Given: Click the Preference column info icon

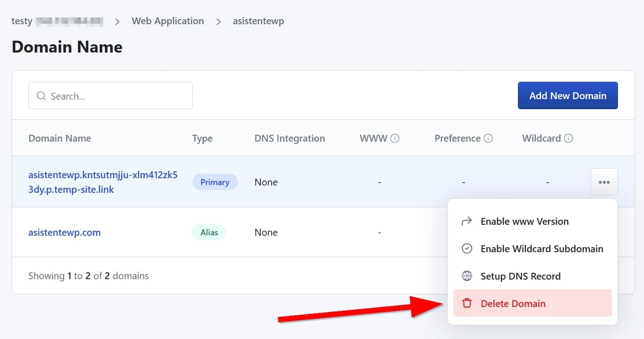Looking at the screenshot, I should click(488, 138).
